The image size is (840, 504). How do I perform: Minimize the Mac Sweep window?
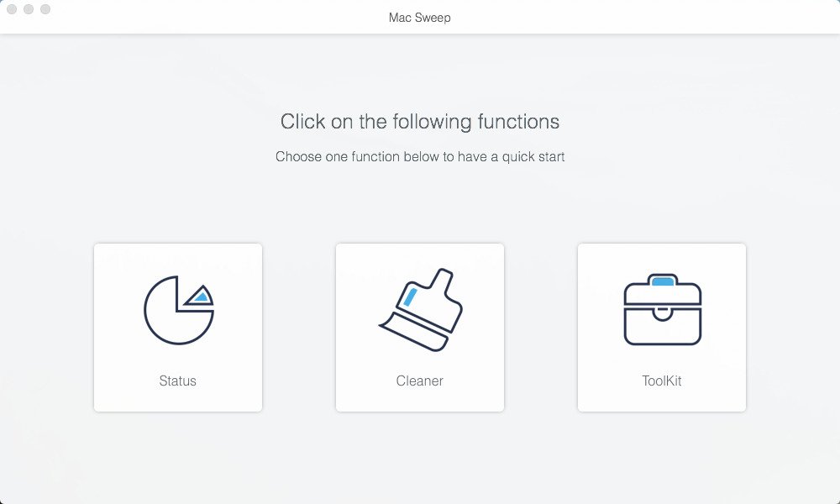[x=29, y=9]
